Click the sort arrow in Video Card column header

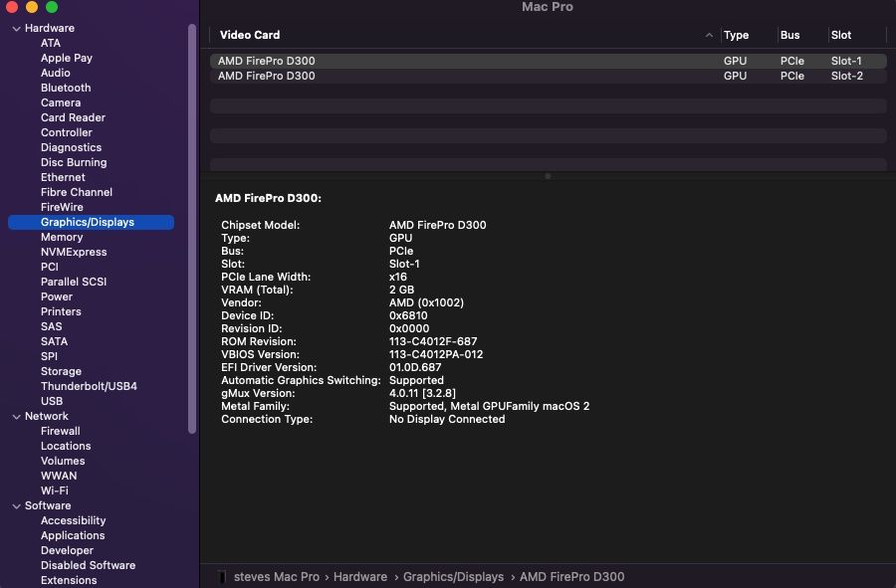point(709,36)
